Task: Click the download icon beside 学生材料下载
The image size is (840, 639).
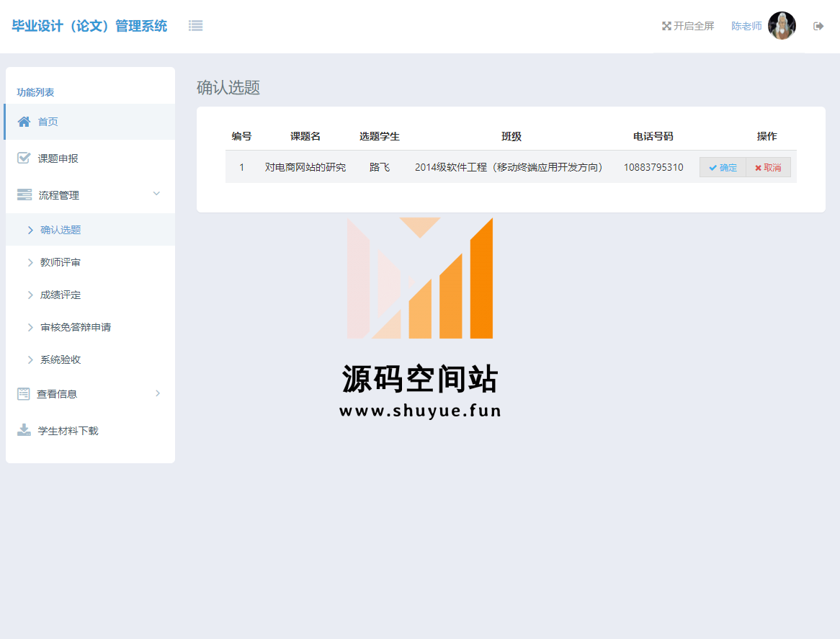Action: pyautogui.click(x=24, y=430)
